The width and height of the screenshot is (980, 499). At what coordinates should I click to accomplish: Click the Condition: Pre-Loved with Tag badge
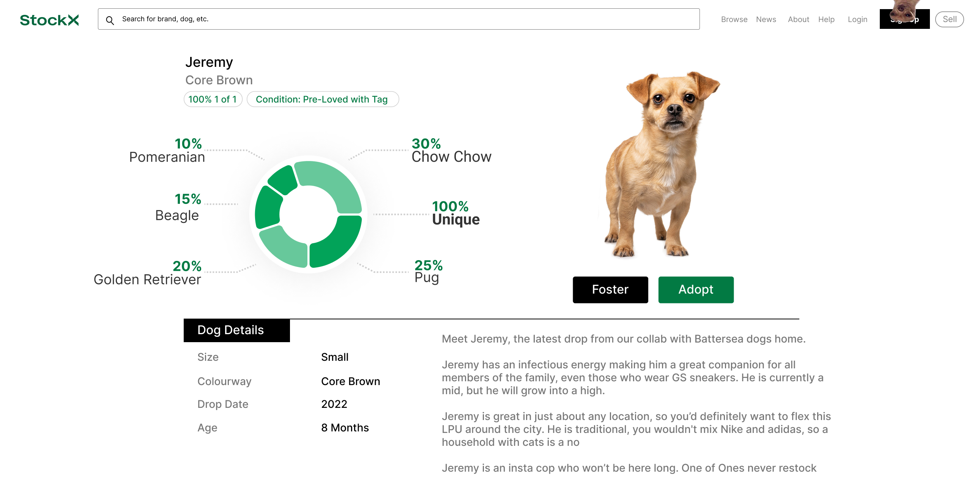tap(322, 99)
